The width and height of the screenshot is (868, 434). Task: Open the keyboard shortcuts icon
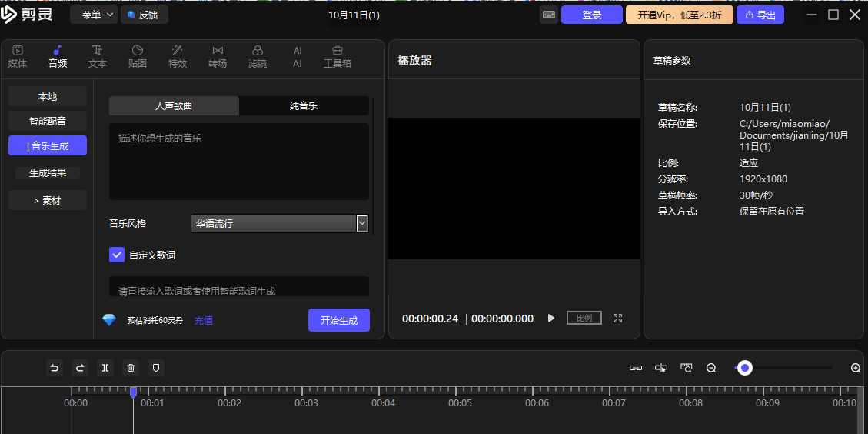[549, 15]
